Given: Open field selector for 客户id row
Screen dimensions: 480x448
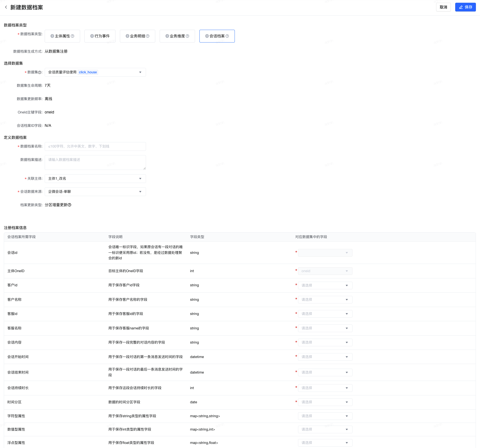Looking at the screenshot, I should click(x=325, y=285).
